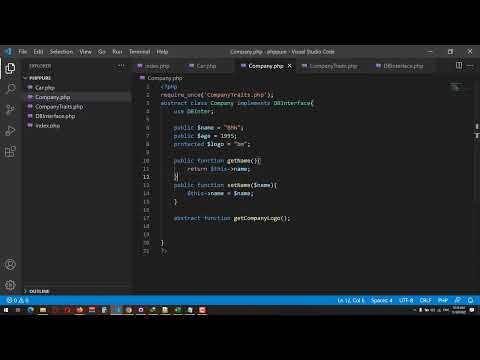Open File Explorer from the taskbar

click(43, 310)
